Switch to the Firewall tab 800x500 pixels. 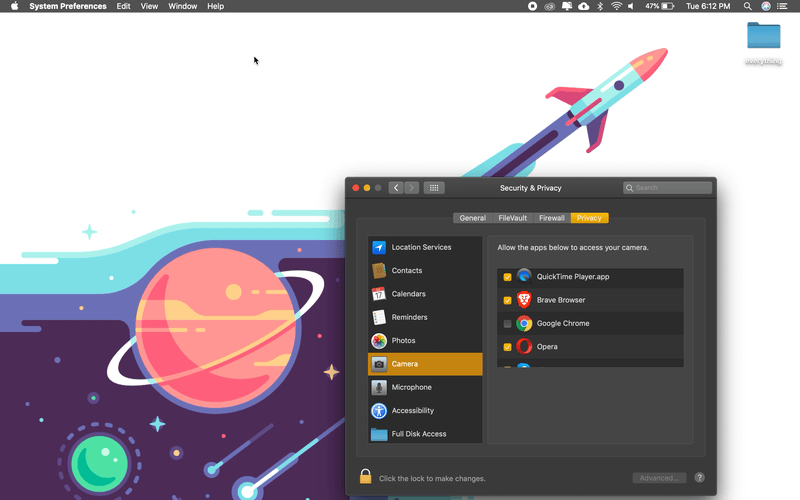(552, 218)
